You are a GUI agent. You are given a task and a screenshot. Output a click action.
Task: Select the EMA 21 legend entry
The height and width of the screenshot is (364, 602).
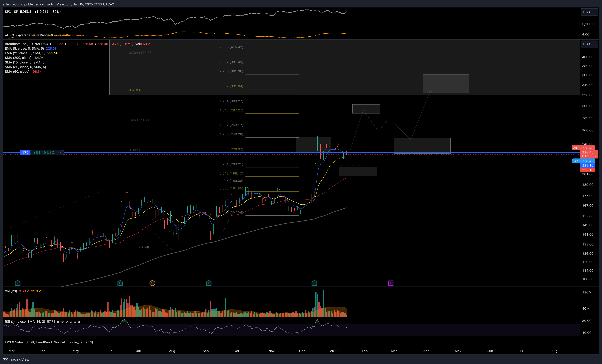(x=25, y=53)
